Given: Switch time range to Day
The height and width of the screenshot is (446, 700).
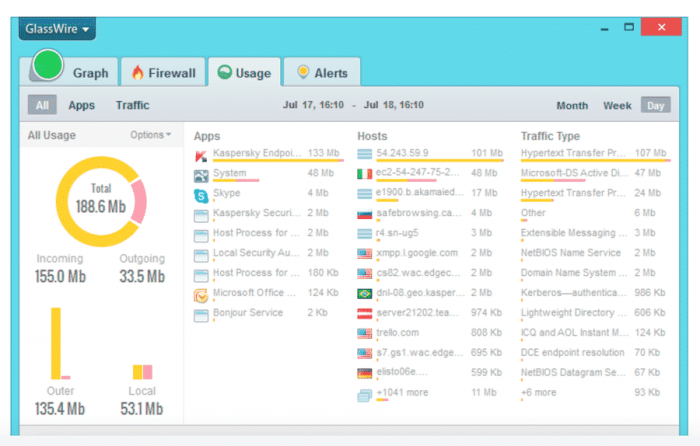Looking at the screenshot, I should [655, 105].
